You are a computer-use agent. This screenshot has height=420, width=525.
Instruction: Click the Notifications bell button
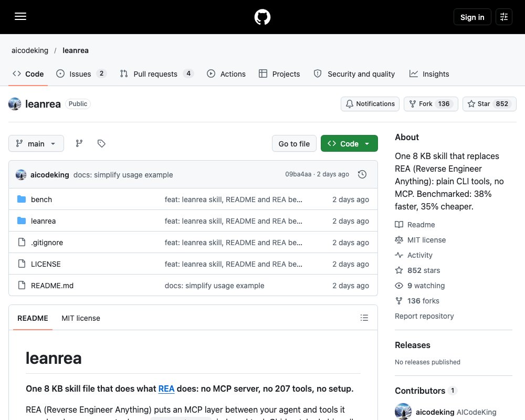coord(370,104)
